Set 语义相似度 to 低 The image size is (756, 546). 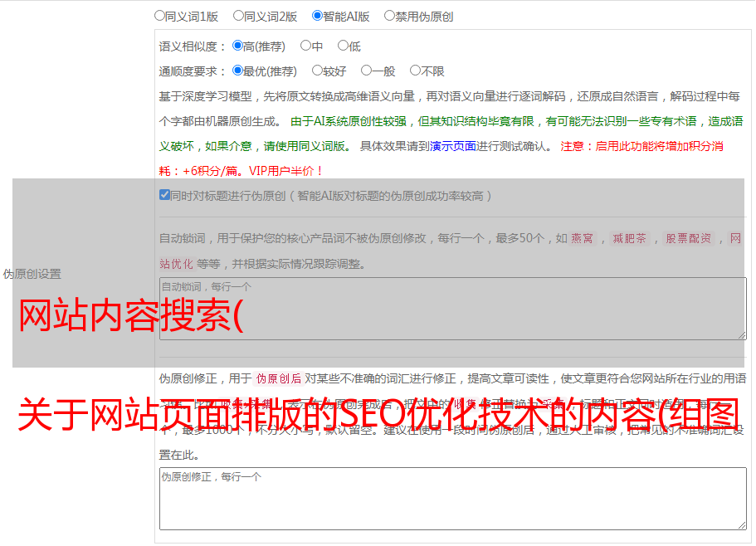point(343,46)
